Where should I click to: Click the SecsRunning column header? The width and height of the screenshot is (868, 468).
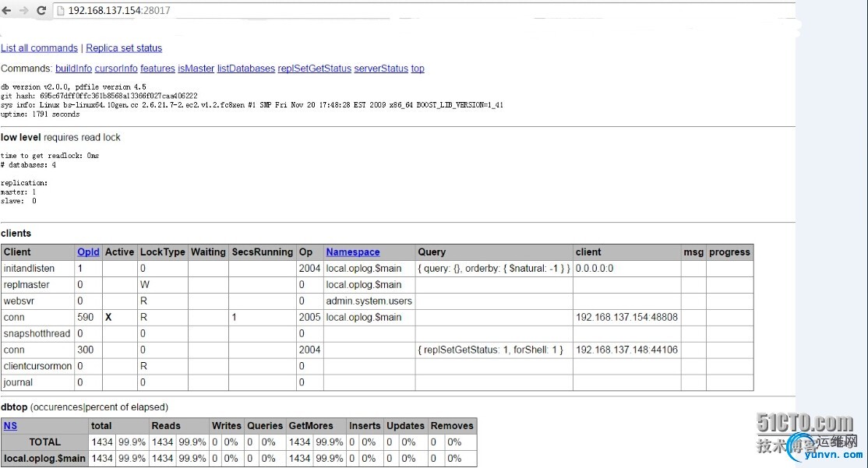tap(263, 252)
